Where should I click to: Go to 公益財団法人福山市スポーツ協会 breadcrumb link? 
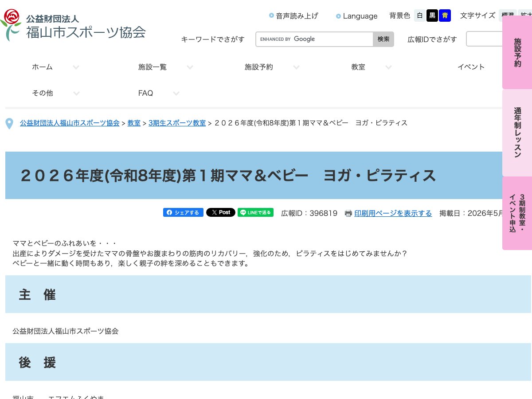click(70, 123)
